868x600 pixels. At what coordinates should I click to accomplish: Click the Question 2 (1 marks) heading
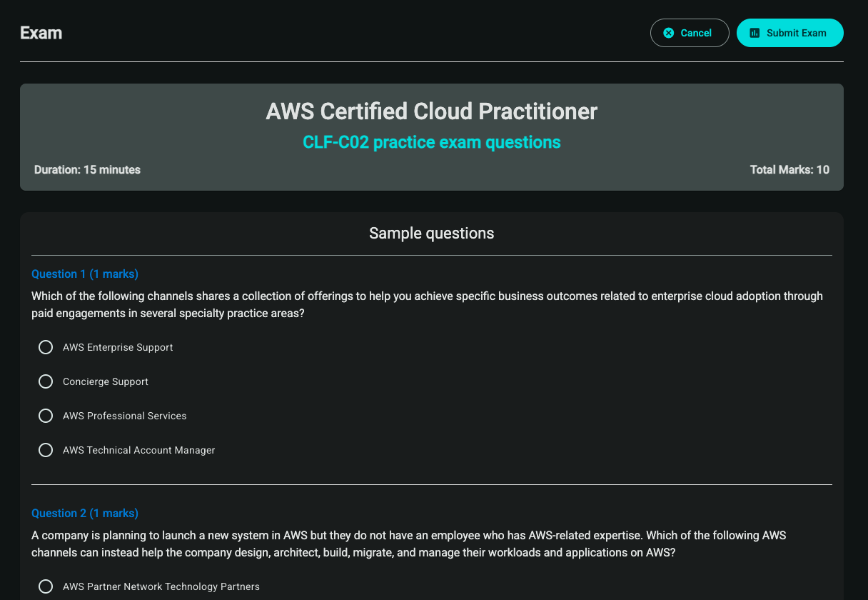tap(85, 514)
